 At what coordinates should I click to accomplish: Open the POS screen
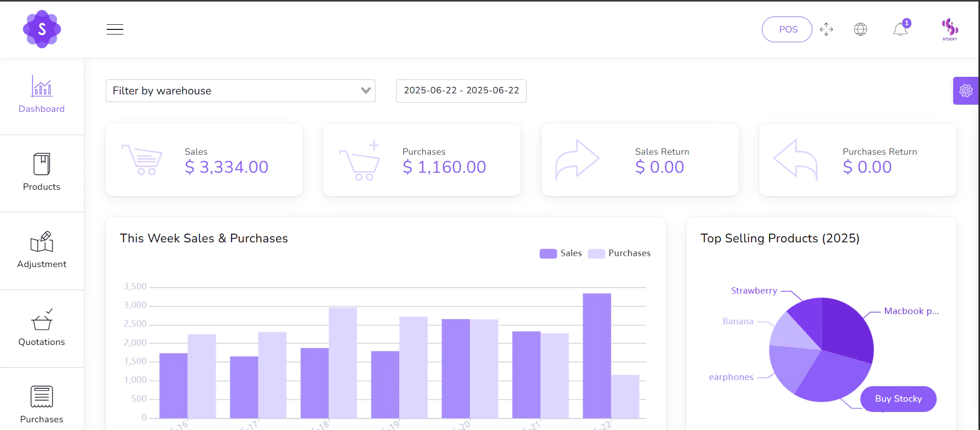pyautogui.click(x=787, y=29)
